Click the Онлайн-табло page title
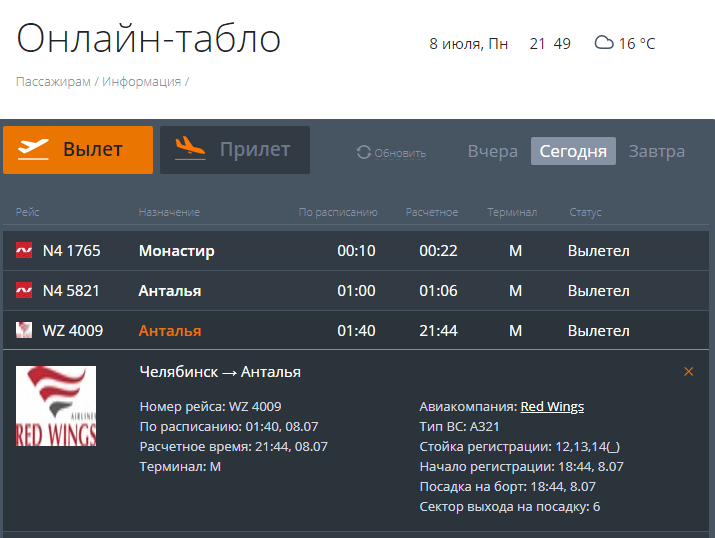This screenshot has height=538, width=715. (x=149, y=38)
